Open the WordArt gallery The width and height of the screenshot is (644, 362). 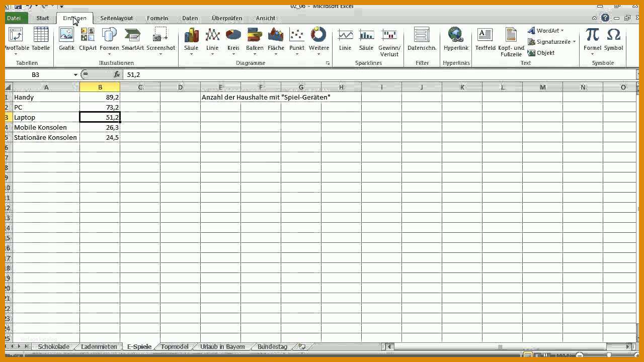click(546, 31)
